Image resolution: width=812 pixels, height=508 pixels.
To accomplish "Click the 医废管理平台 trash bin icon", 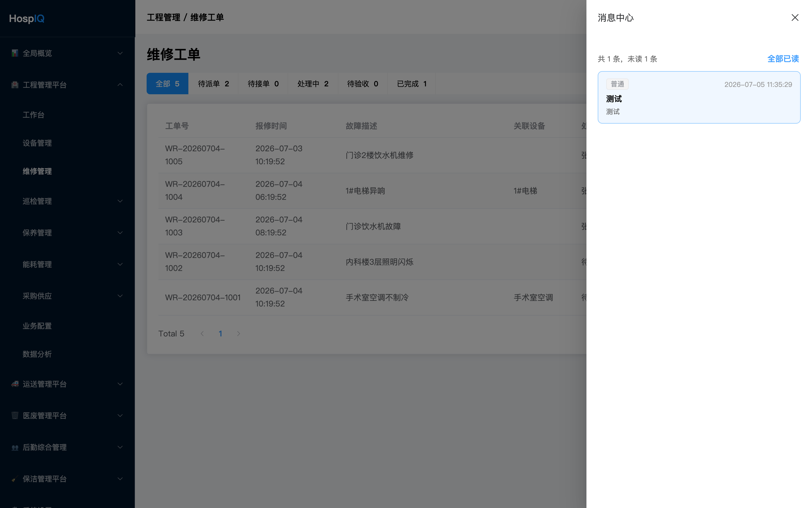I will pyautogui.click(x=15, y=415).
